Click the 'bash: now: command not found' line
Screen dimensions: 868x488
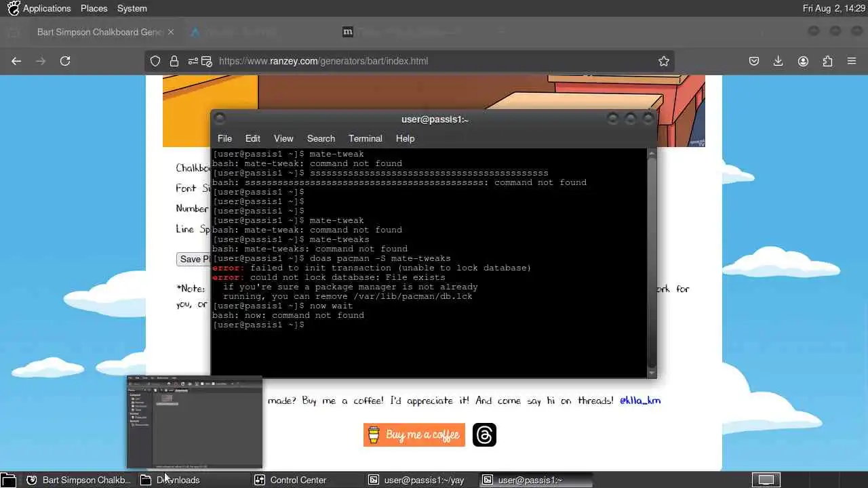click(x=288, y=315)
